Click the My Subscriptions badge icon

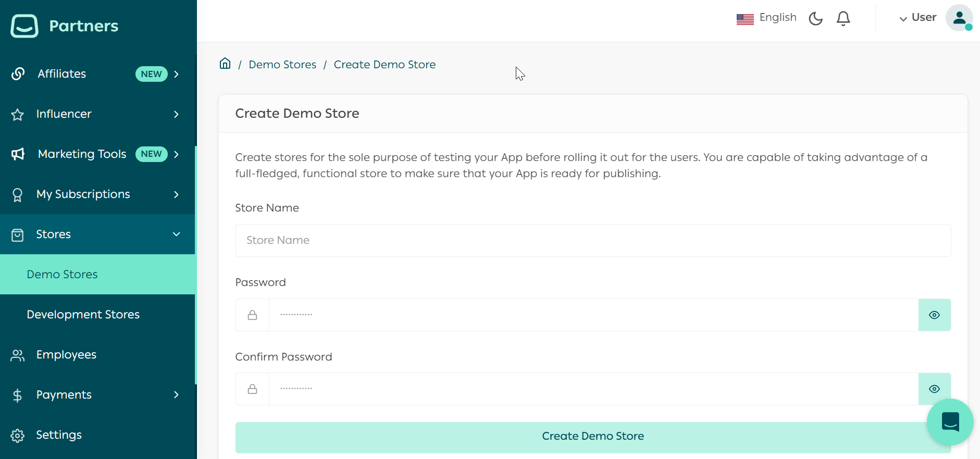tap(18, 195)
